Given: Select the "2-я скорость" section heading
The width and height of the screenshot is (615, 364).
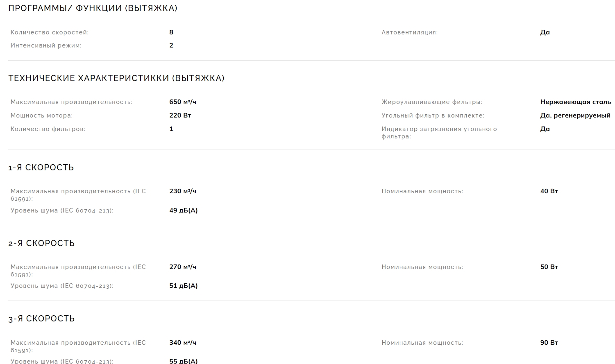Looking at the screenshot, I should [41, 243].
